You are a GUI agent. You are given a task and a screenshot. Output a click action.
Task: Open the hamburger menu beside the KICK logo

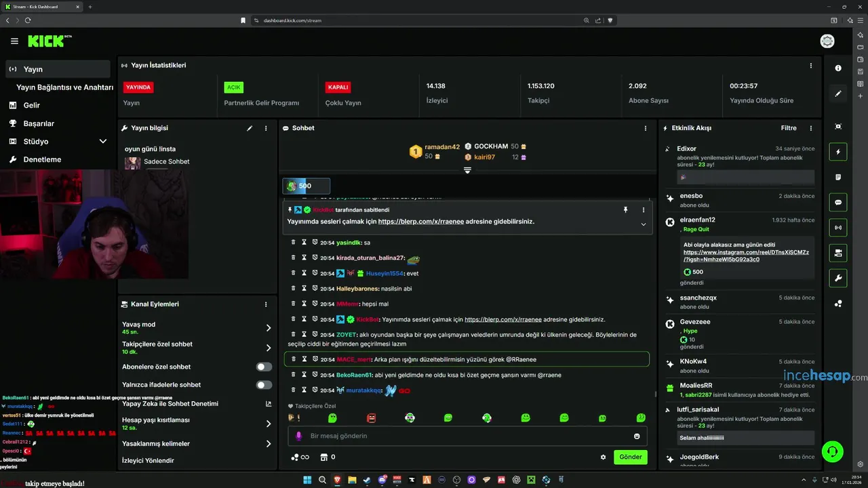click(x=14, y=41)
